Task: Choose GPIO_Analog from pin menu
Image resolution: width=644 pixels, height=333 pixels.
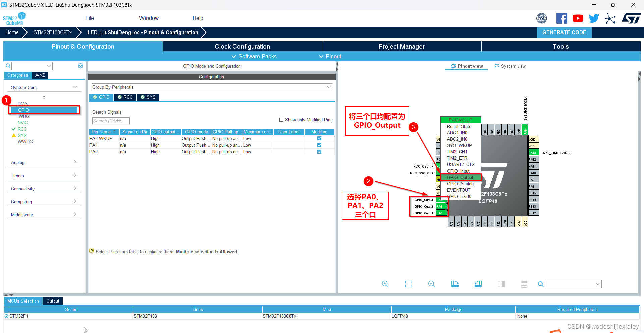Action: tap(461, 184)
